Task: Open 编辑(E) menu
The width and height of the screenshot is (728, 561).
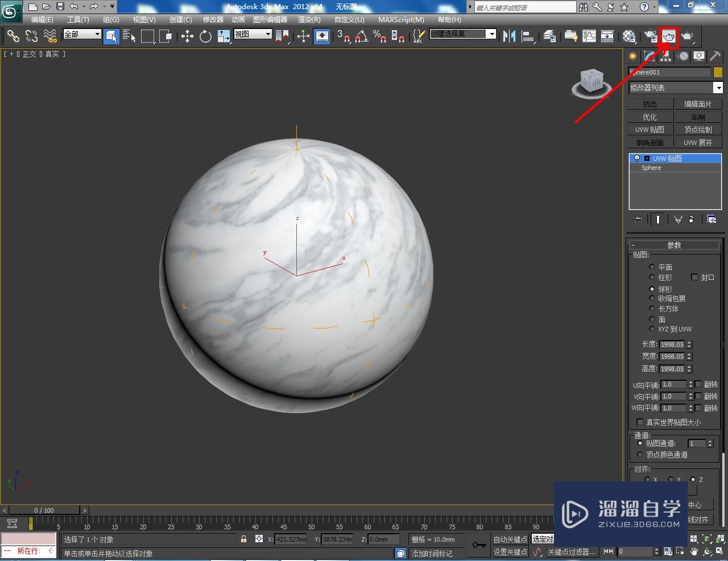Action: pos(42,19)
